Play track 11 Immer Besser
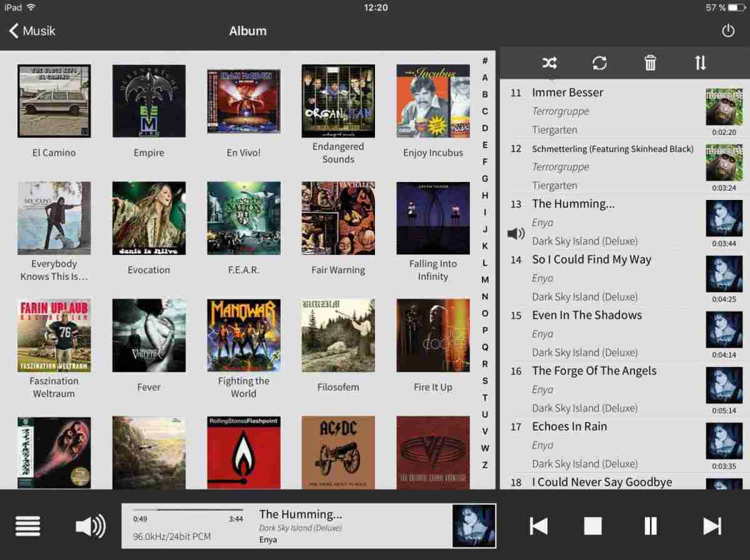750x560 pixels. pyautogui.click(x=625, y=111)
